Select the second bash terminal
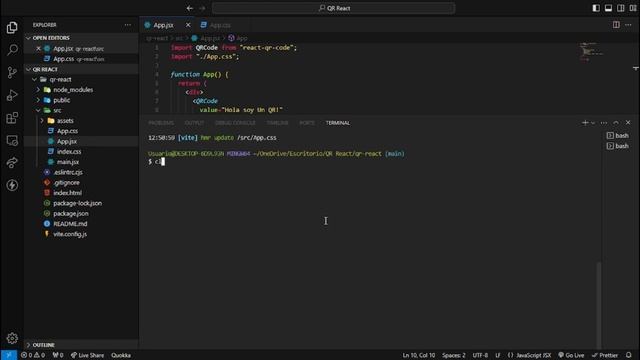This screenshot has height=360, width=640. (x=618, y=146)
